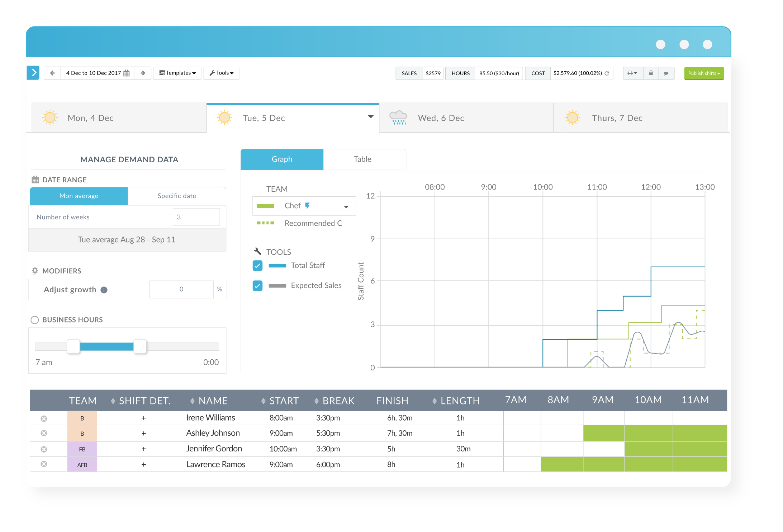Select the Wed, 6 Dec day tab
Viewport: 783px width, 532px height.
(x=441, y=118)
